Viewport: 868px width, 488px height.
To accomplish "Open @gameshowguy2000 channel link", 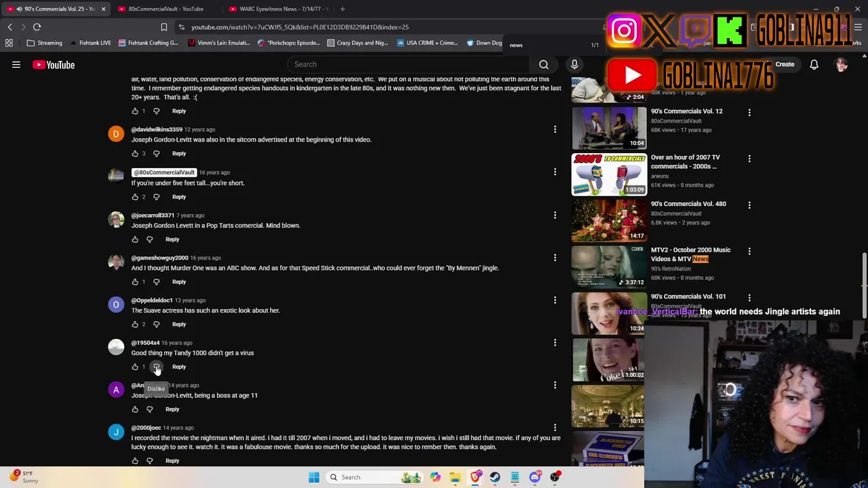I will click(x=159, y=258).
